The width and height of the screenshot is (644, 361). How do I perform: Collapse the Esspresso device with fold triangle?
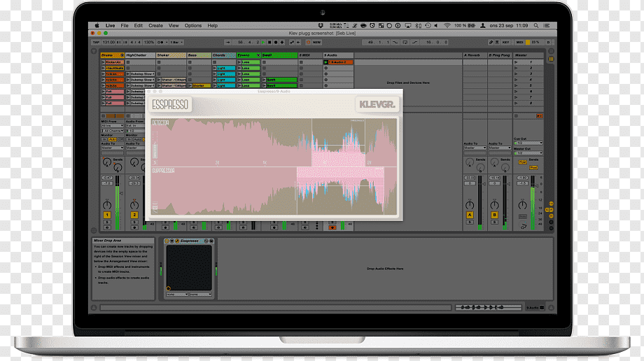[x=172, y=241]
